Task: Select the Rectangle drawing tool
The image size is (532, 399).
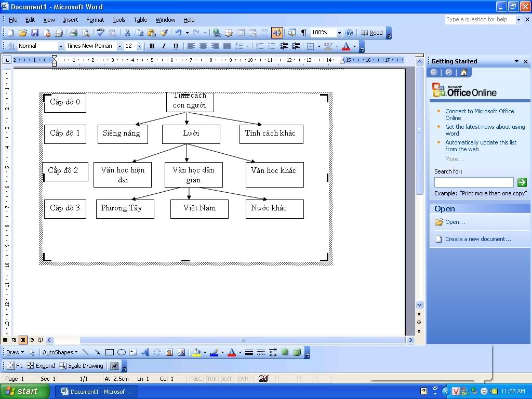Action: click(x=110, y=352)
